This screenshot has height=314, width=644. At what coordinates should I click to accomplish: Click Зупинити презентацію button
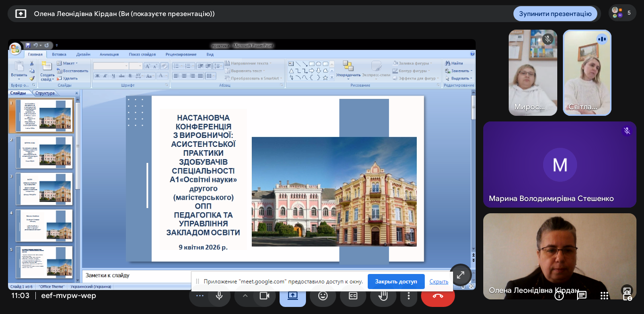click(555, 14)
